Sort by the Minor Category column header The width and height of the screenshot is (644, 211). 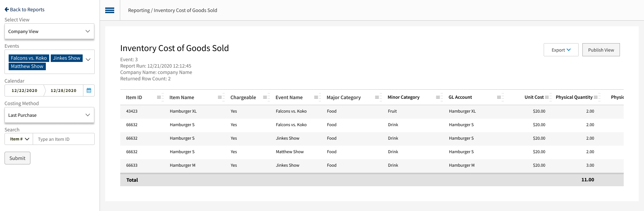tap(404, 97)
